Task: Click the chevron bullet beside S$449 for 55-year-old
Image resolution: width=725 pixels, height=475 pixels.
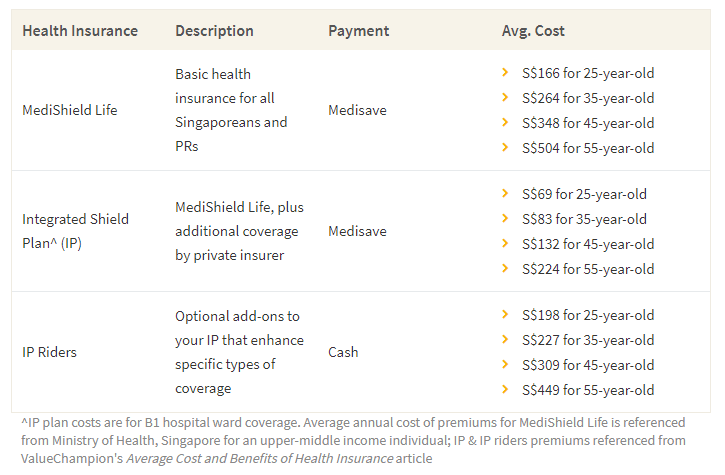Action: tap(506, 390)
